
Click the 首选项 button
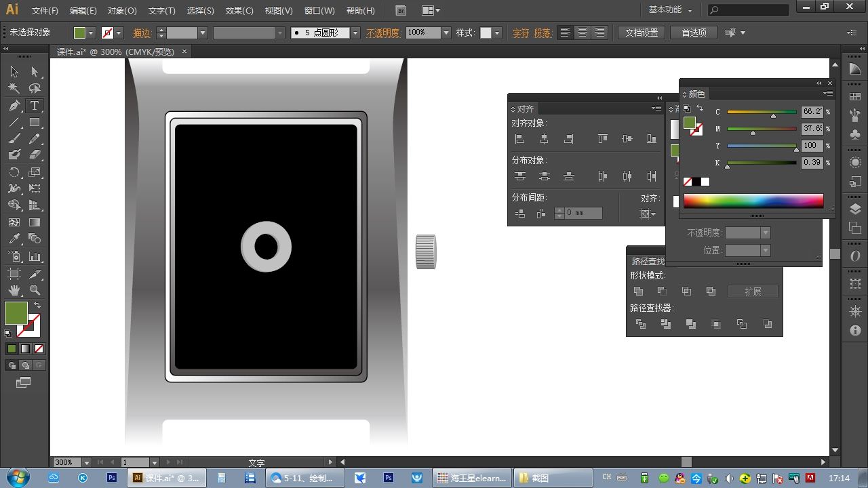click(x=694, y=33)
